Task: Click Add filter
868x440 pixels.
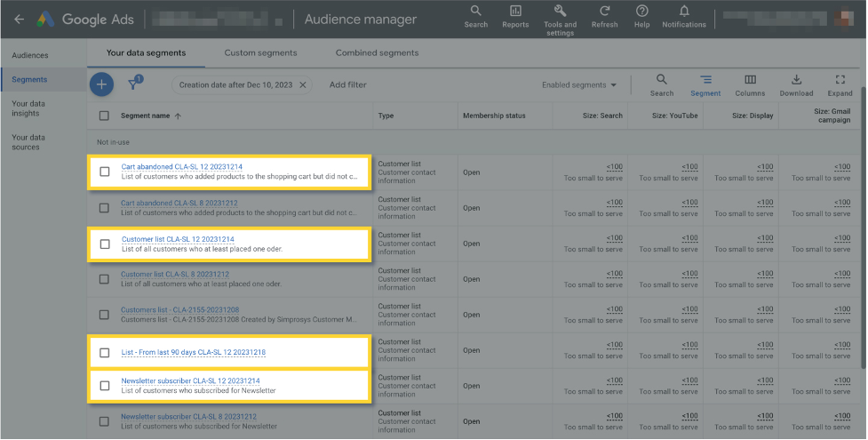Action: pos(347,84)
